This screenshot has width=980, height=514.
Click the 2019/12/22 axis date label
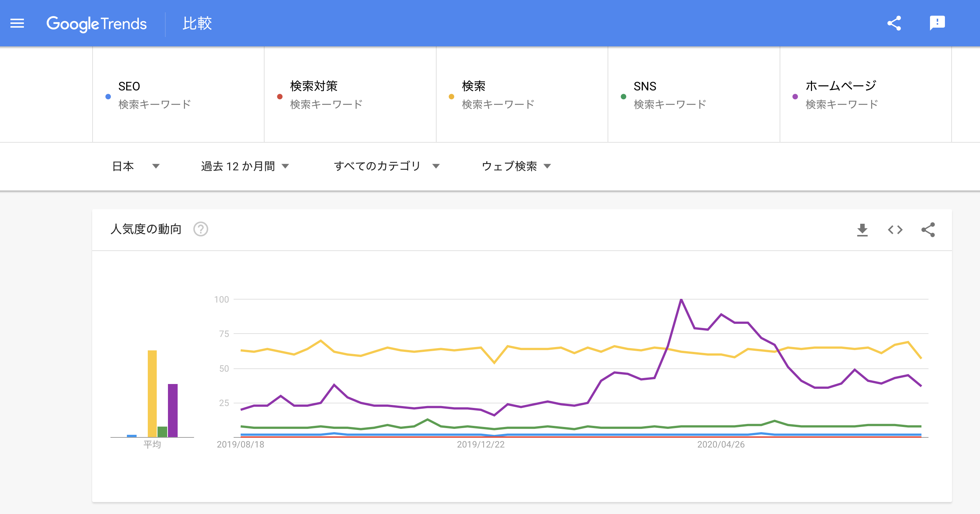tap(481, 444)
